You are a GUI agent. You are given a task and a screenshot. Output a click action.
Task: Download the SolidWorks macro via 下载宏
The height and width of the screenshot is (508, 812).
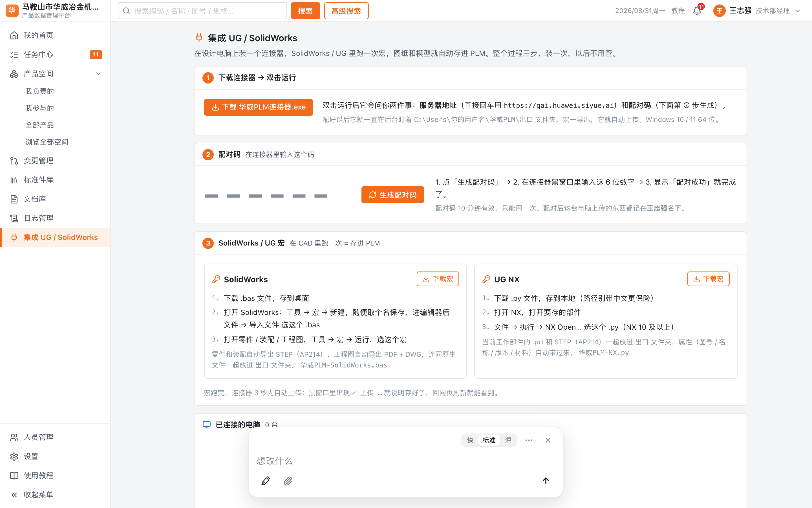pos(438,279)
